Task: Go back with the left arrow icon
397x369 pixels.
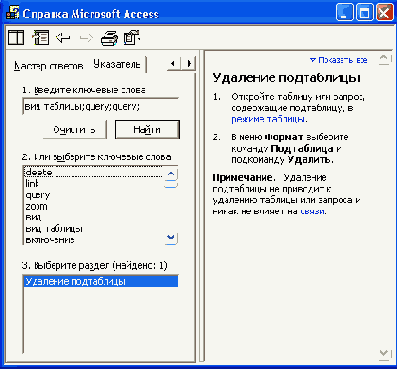Action: tap(63, 38)
